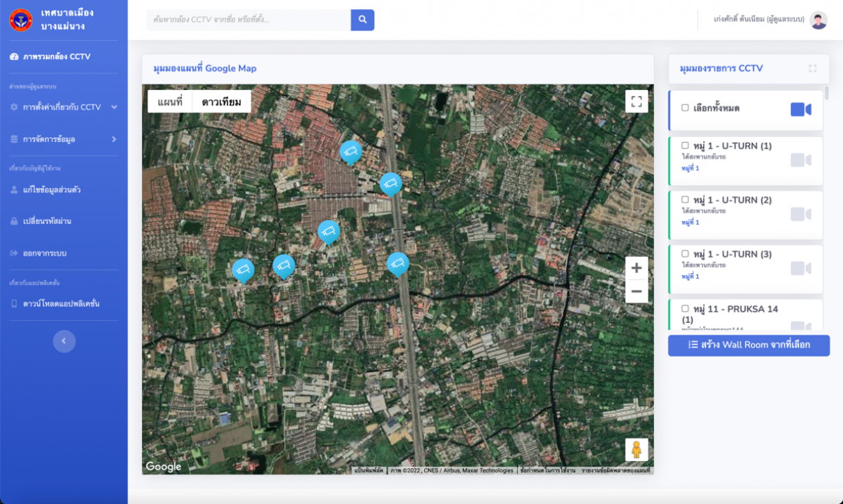The height and width of the screenshot is (504, 843).
Task: Click the camera icon for PRUKSA 14 (1)
Action: (801, 325)
